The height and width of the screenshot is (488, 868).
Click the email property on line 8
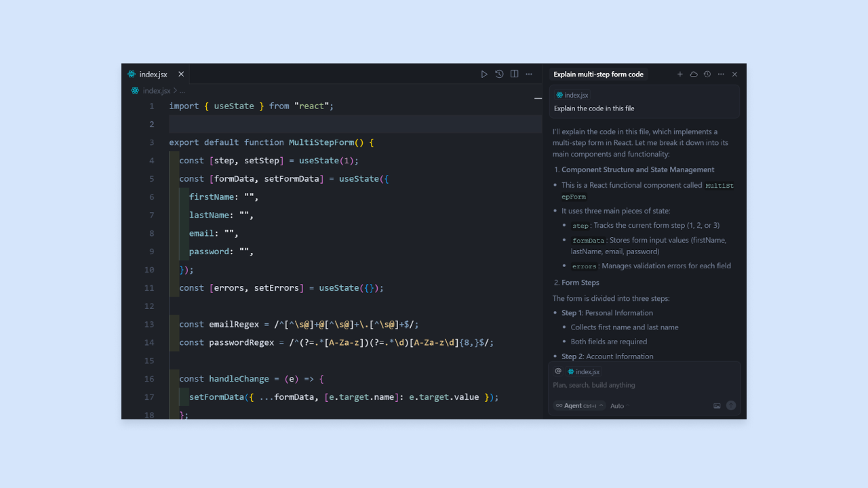[201, 233]
